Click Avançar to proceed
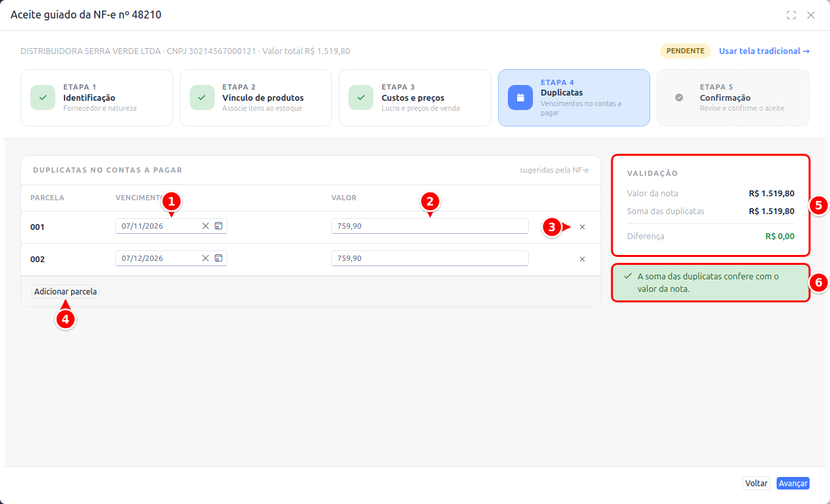 click(793, 484)
